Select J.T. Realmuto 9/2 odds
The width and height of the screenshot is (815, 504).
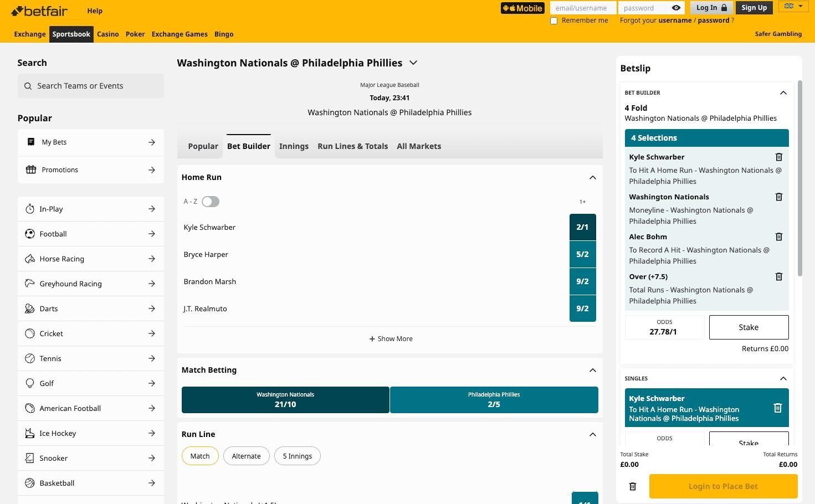coord(582,308)
